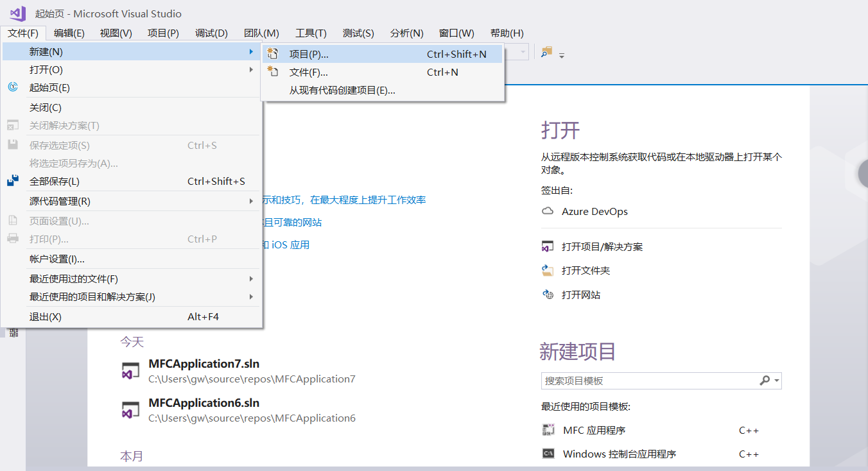Screen dimensions: 868x471
Task: Follow the link ending 且可靠的网站
Action: 292,223
